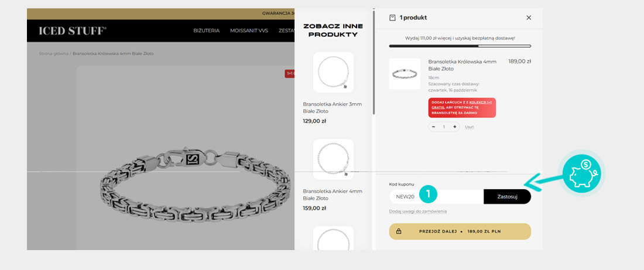644x270 pixels.
Task: Open the Moissanit VVS menu
Action: click(249, 30)
